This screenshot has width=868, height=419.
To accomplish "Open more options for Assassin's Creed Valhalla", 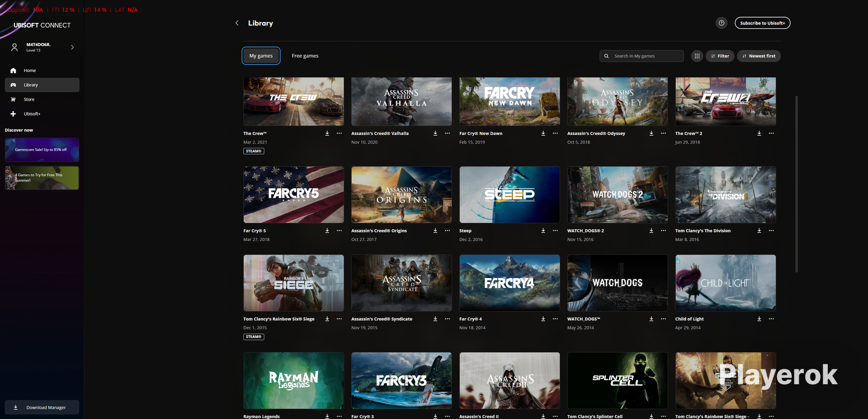I will point(447,133).
